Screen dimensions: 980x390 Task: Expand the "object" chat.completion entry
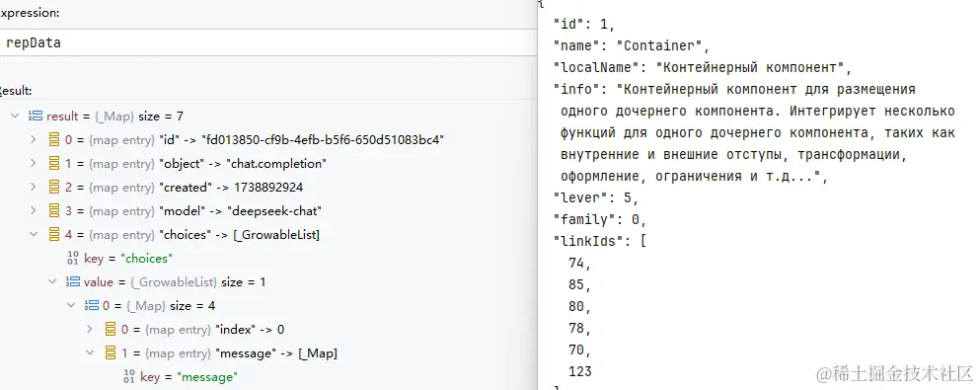pyautogui.click(x=34, y=164)
